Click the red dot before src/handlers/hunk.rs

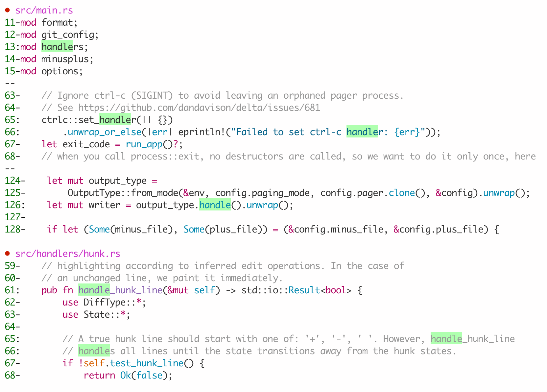point(7,253)
